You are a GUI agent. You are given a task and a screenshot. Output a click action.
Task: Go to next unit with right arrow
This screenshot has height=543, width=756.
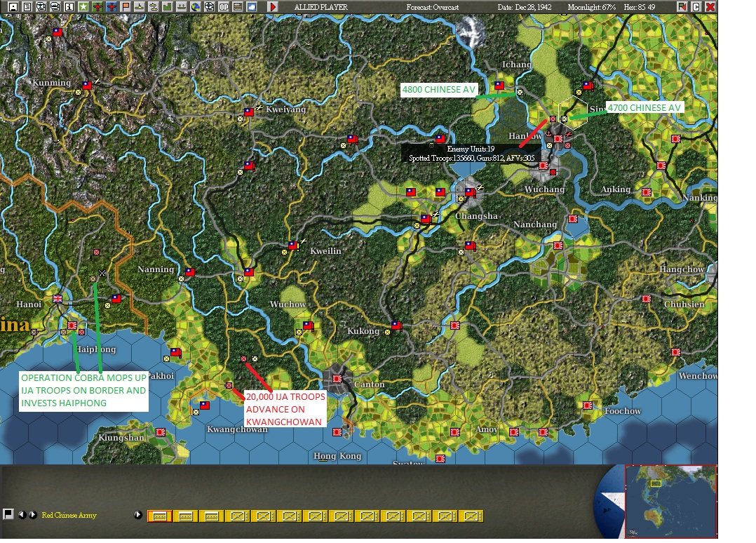coord(33,514)
